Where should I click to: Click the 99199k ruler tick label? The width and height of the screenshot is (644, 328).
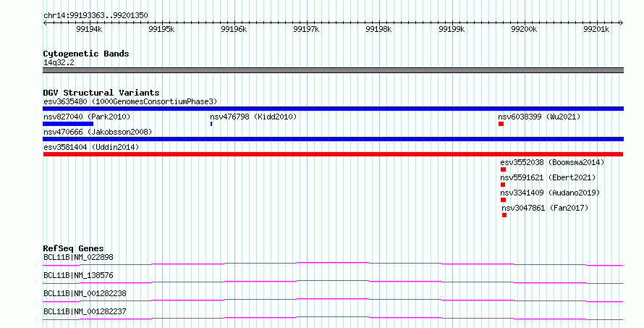click(x=452, y=29)
